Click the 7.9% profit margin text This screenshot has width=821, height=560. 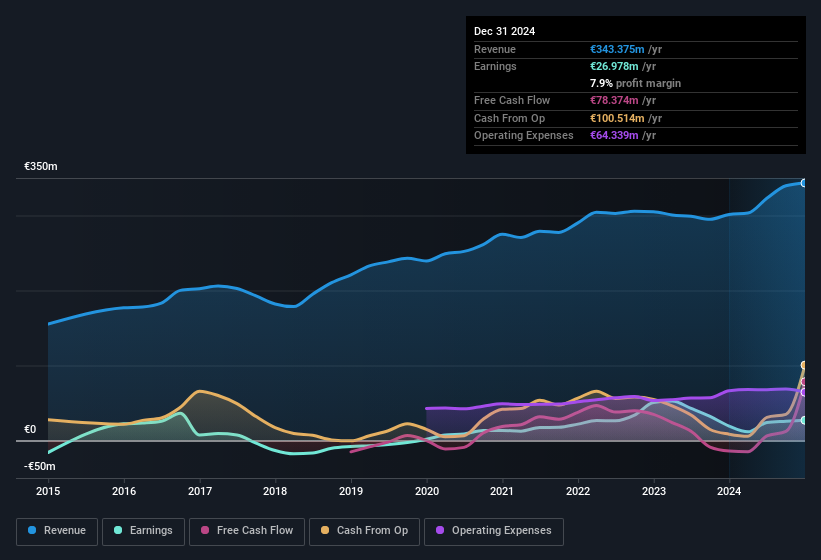pos(635,83)
